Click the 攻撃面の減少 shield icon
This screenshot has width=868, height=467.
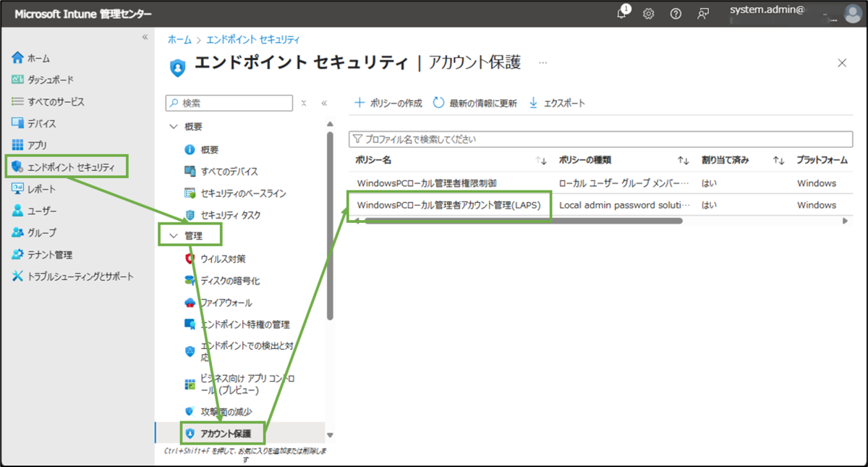point(190,411)
